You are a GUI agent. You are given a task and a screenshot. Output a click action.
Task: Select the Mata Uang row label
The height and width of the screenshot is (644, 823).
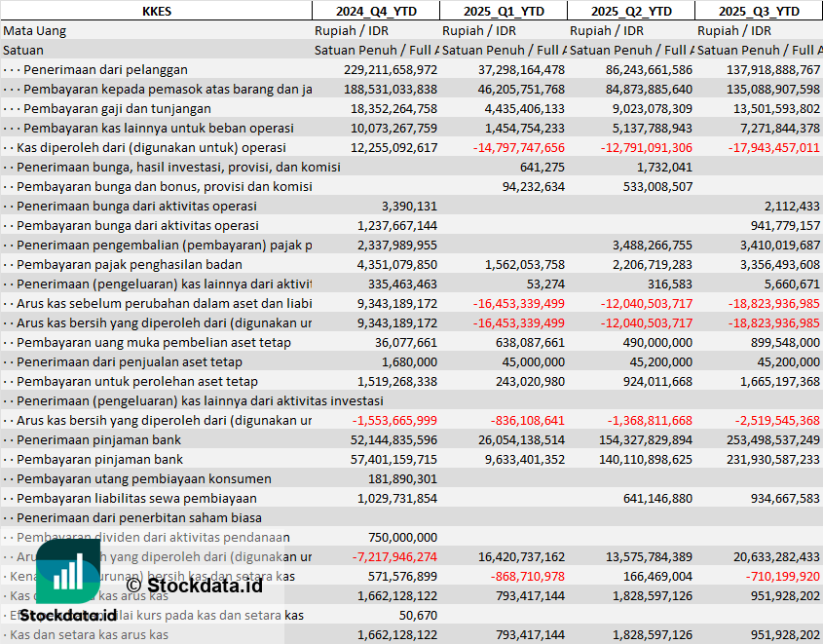(35, 30)
